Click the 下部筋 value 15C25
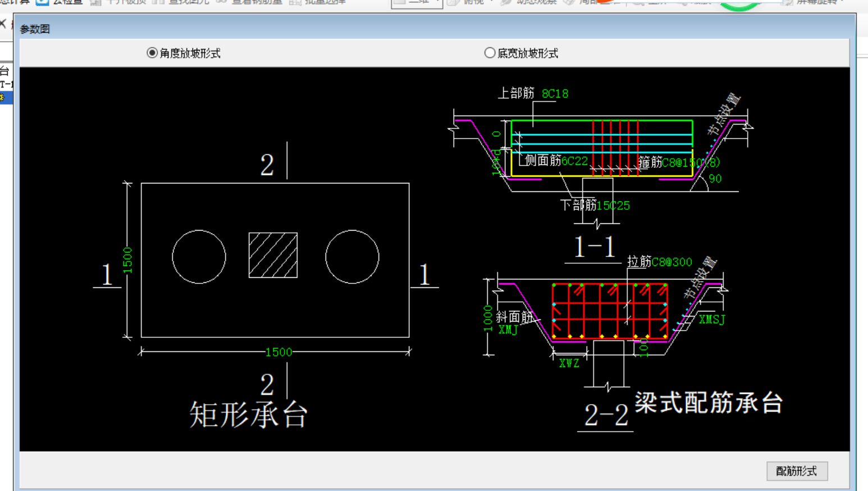Screen dimensions: 868x491 click(x=613, y=206)
